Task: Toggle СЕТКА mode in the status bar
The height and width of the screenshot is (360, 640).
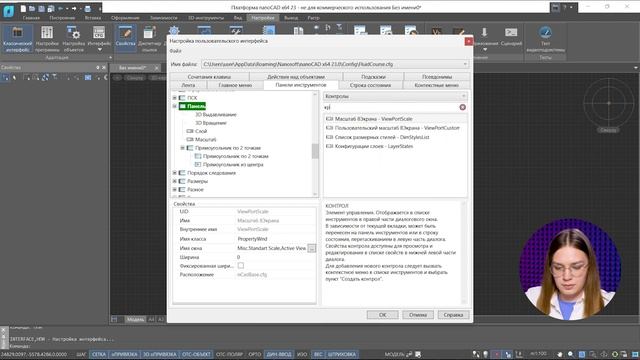Action: pos(99,354)
